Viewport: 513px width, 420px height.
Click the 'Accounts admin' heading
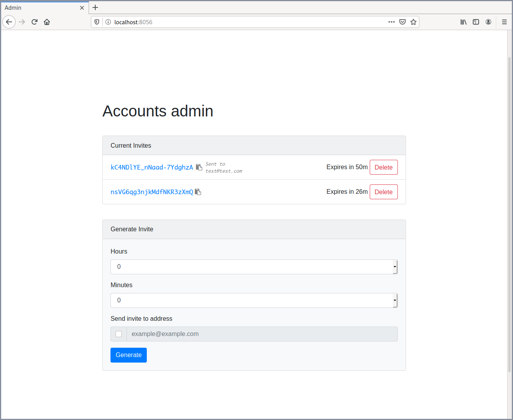click(x=158, y=111)
